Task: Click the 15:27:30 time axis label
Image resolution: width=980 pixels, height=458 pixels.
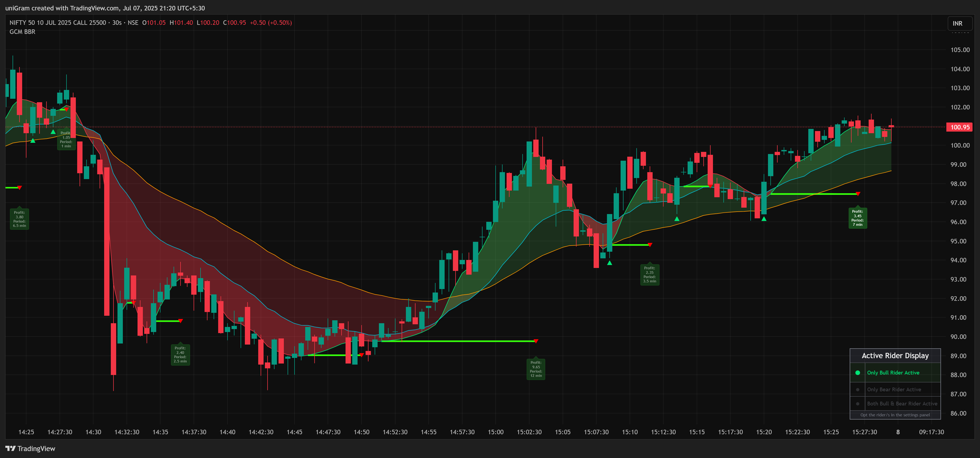Action: pos(864,432)
